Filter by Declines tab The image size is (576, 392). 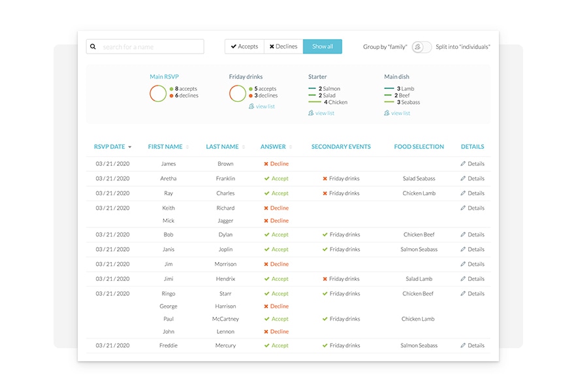click(x=283, y=46)
